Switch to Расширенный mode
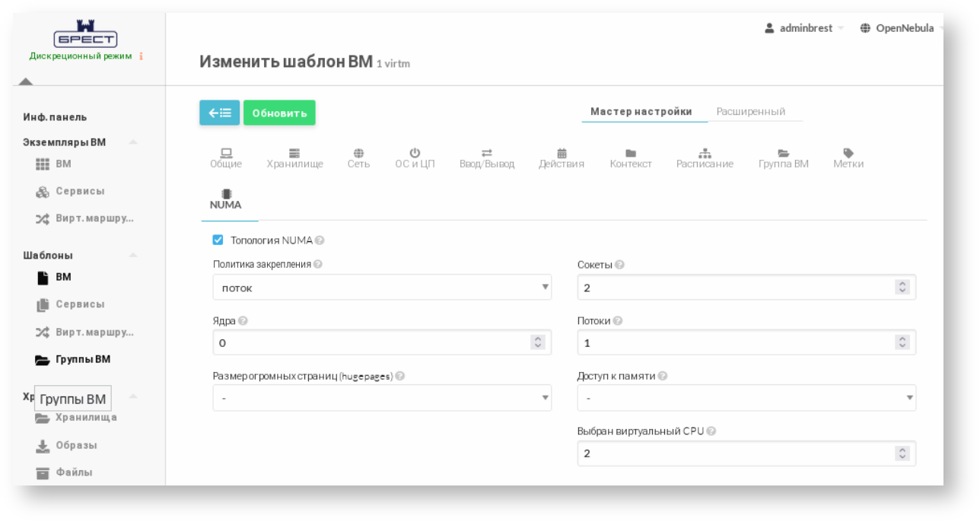Screen dimensions: 980x522 (x=750, y=111)
